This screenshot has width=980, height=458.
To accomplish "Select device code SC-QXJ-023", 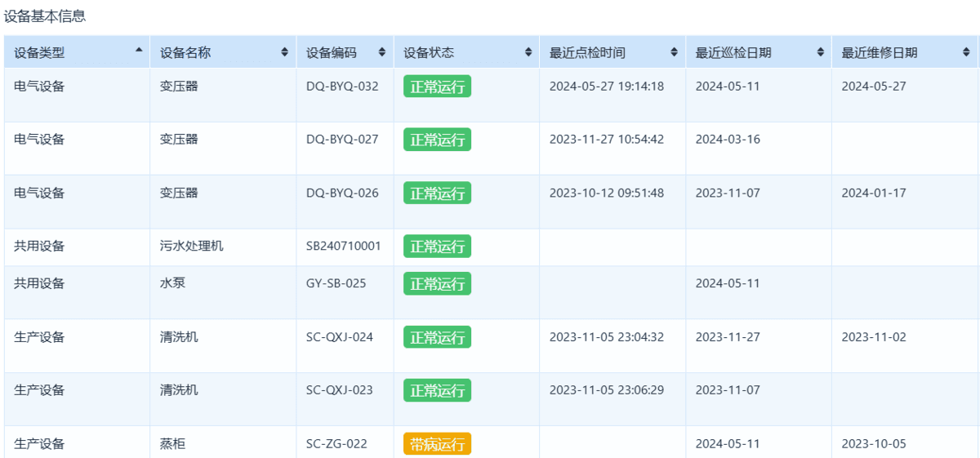I will 340,389.
